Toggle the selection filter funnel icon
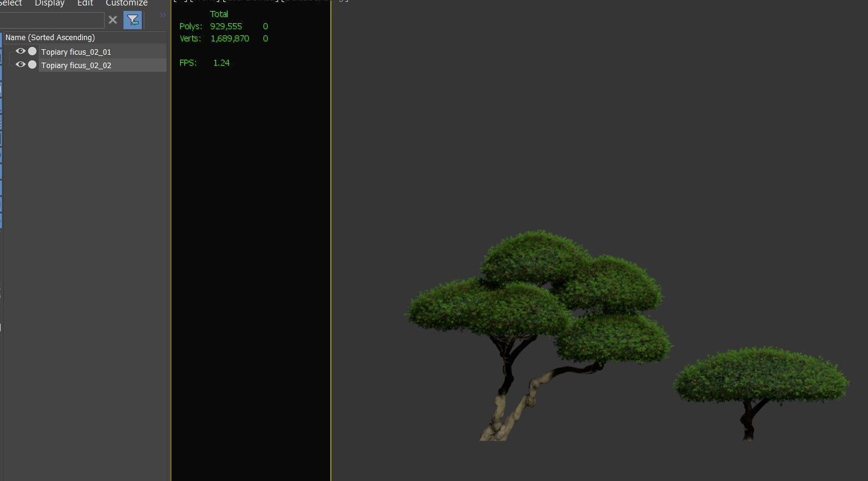868x481 pixels. point(133,20)
